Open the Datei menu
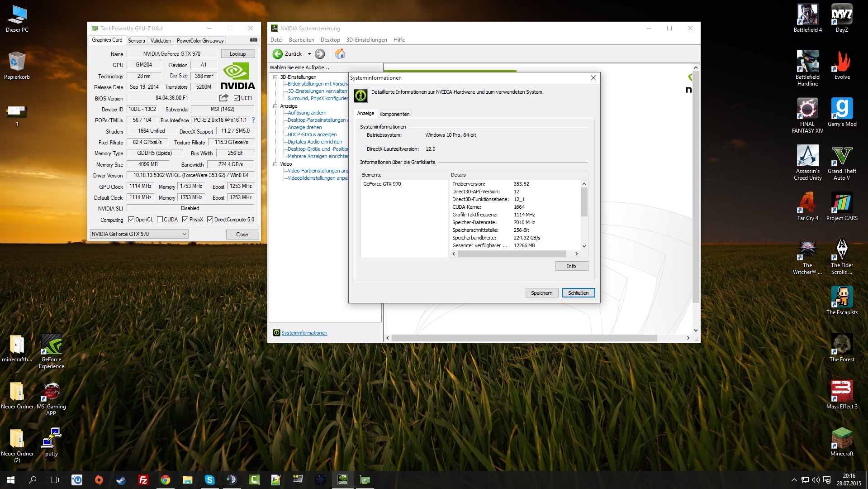This screenshot has width=868, height=489. pyautogui.click(x=276, y=40)
